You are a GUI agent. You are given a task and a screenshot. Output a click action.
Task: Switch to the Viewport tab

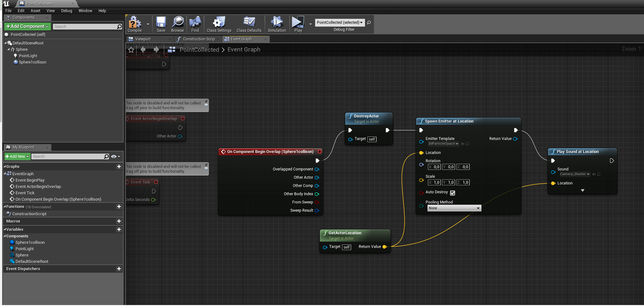143,39
